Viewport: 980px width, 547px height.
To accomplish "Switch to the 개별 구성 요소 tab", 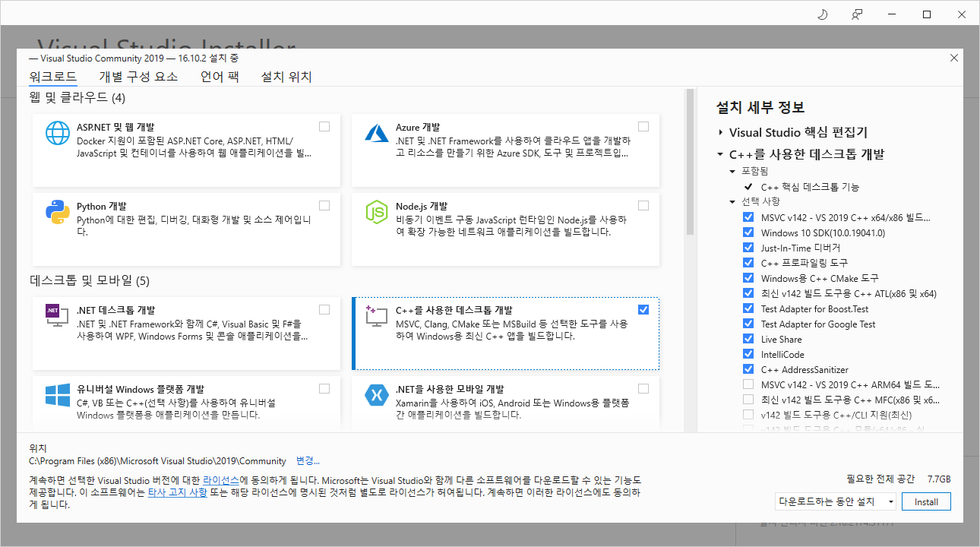I will coord(138,77).
